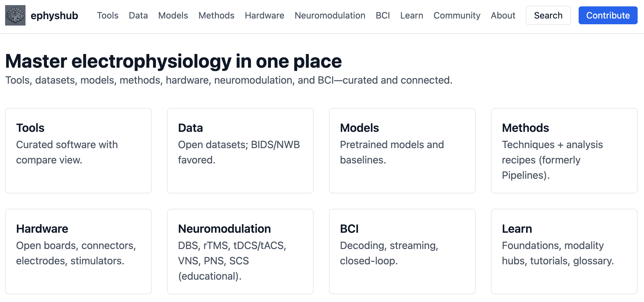
Task: Open Neuromodulation in the navigation bar
Action: (330, 15)
